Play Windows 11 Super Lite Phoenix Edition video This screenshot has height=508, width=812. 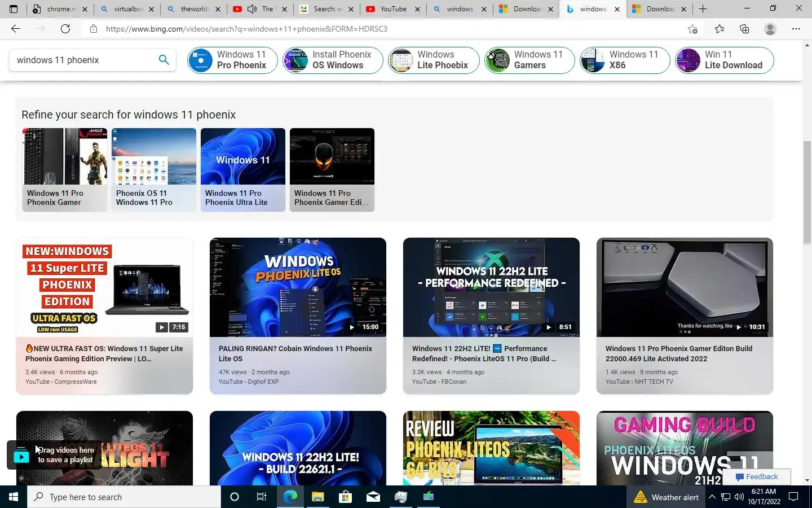click(x=104, y=287)
